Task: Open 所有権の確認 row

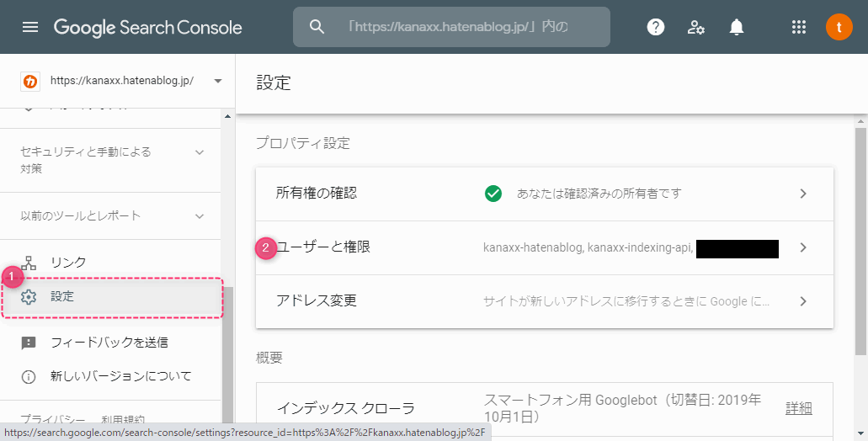Action: coord(544,194)
